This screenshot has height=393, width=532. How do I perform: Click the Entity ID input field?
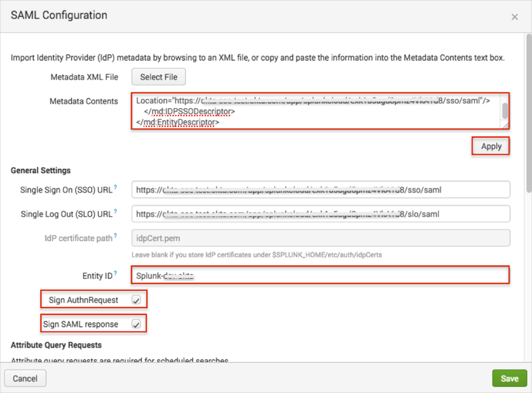tap(320, 276)
